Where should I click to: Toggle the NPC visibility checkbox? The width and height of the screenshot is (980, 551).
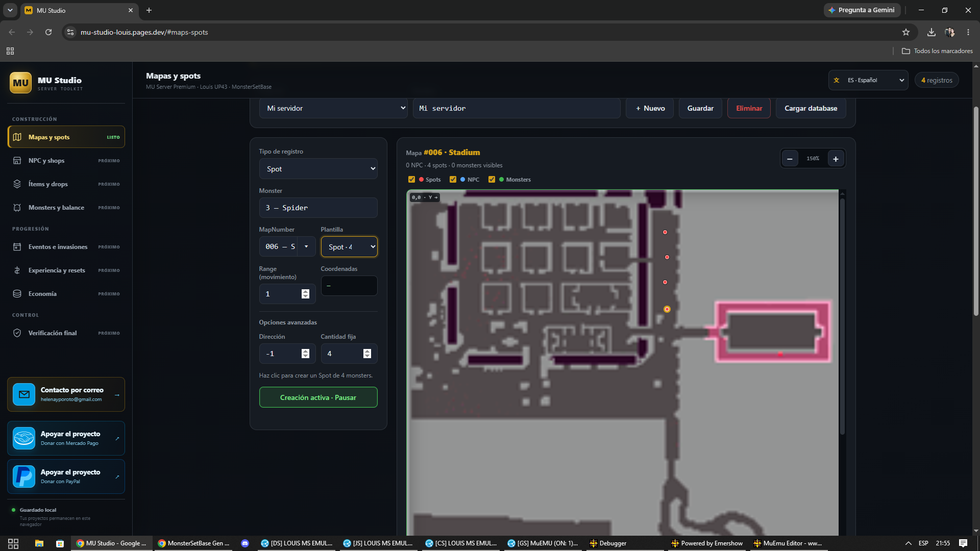click(453, 180)
